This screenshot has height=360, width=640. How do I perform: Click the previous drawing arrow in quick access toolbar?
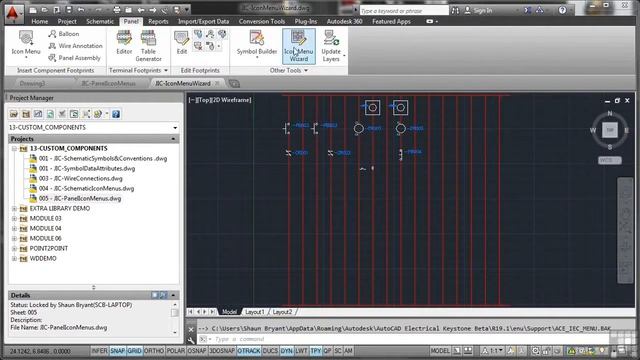click(141, 10)
